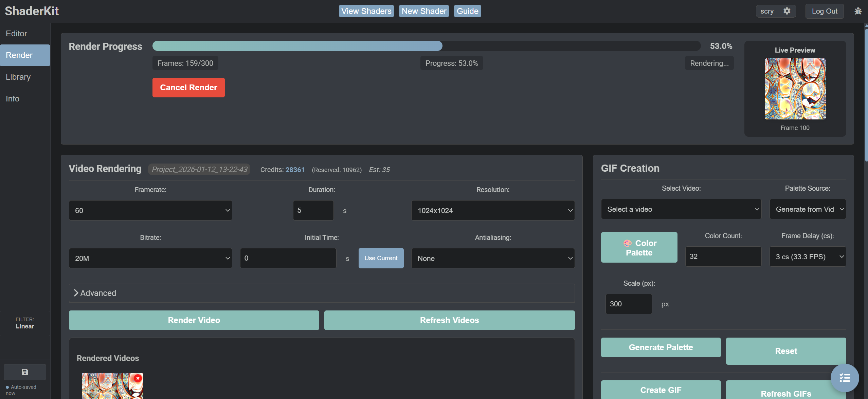Open the floating task list button bottom right

tap(845, 378)
